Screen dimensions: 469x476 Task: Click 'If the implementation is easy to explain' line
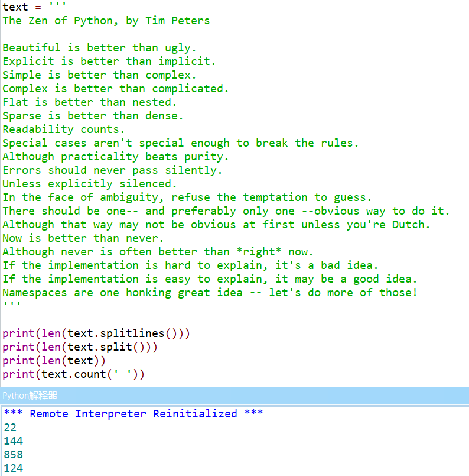pos(210,279)
